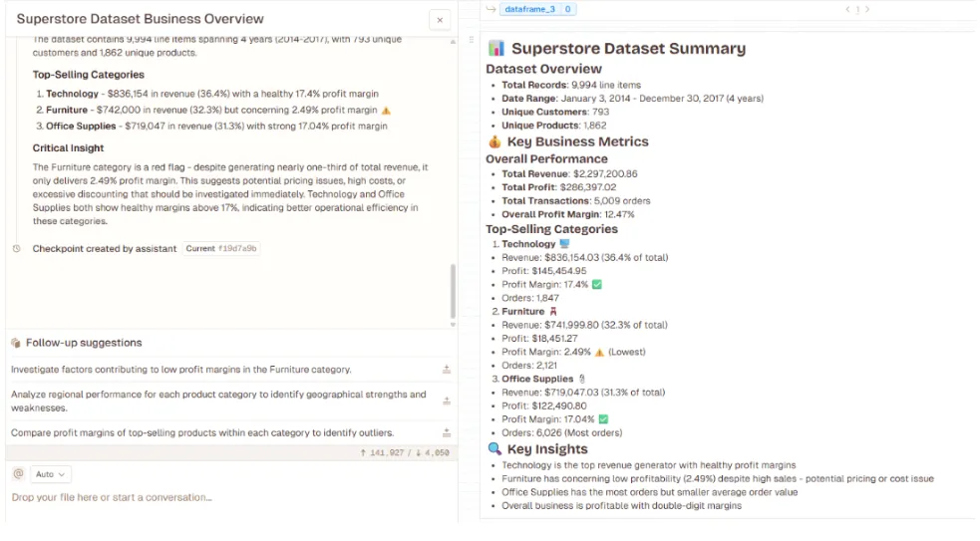
Task: Go to the previous cell output page
Action: point(847,9)
